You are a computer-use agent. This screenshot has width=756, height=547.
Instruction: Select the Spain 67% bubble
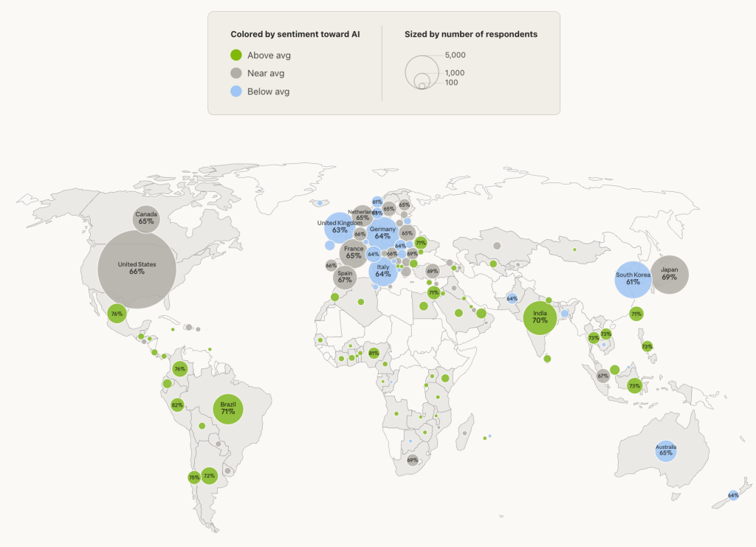tap(345, 278)
